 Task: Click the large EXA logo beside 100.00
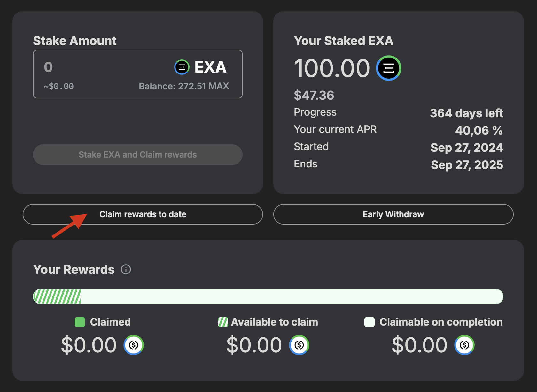[x=388, y=68]
